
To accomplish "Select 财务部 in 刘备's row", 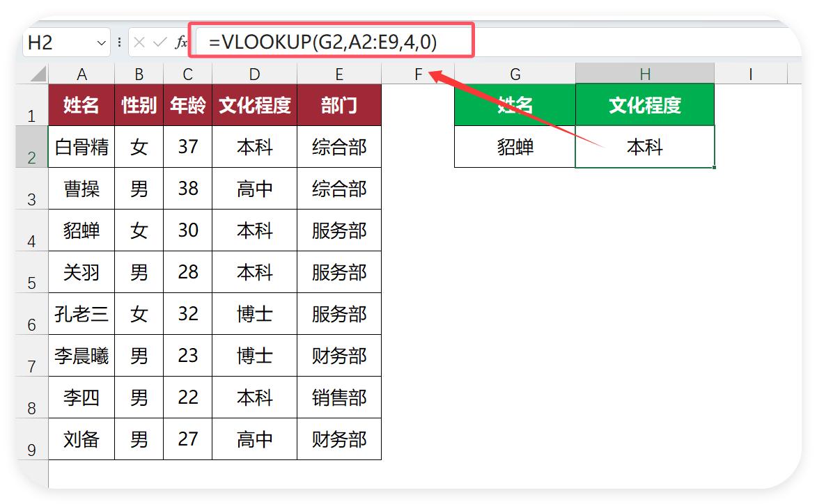I will [339, 439].
